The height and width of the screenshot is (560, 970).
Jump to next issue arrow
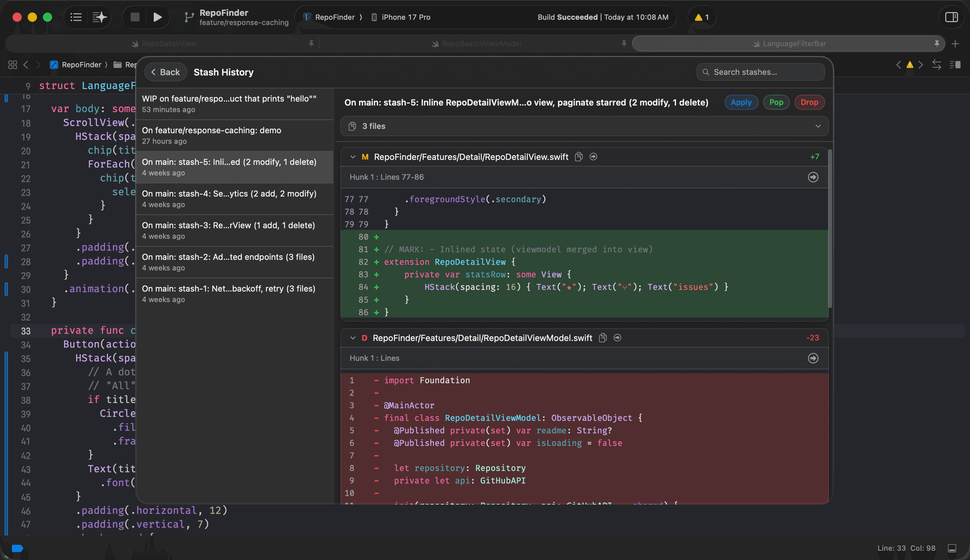pyautogui.click(x=921, y=65)
